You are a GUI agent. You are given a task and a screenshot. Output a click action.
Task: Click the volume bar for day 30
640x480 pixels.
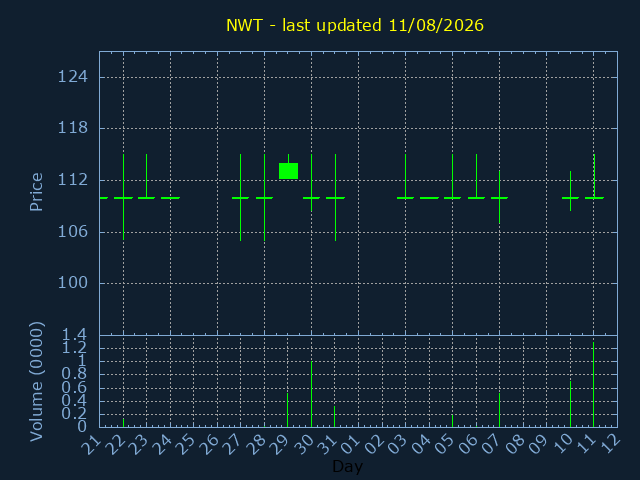tap(311, 394)
